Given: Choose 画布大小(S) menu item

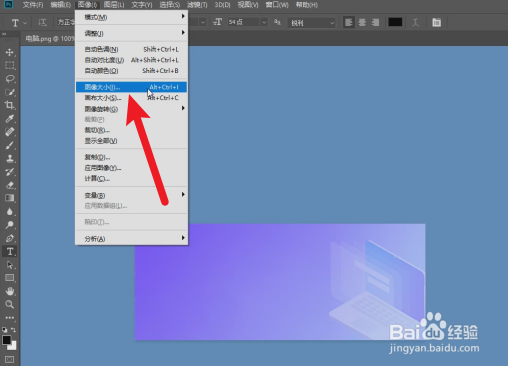Looking at the screenshot, I should coord(131,98).
